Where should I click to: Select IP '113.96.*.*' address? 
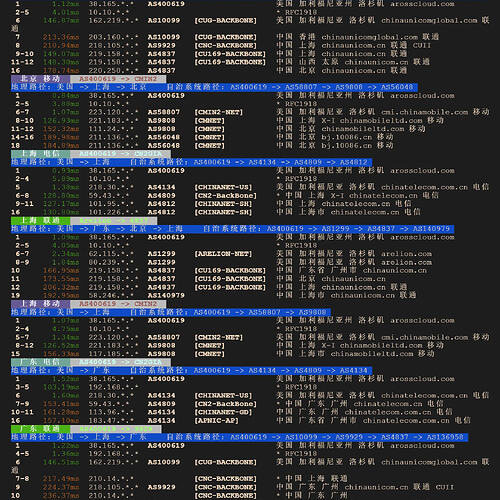pyautogui.click(x=111, y=412)
